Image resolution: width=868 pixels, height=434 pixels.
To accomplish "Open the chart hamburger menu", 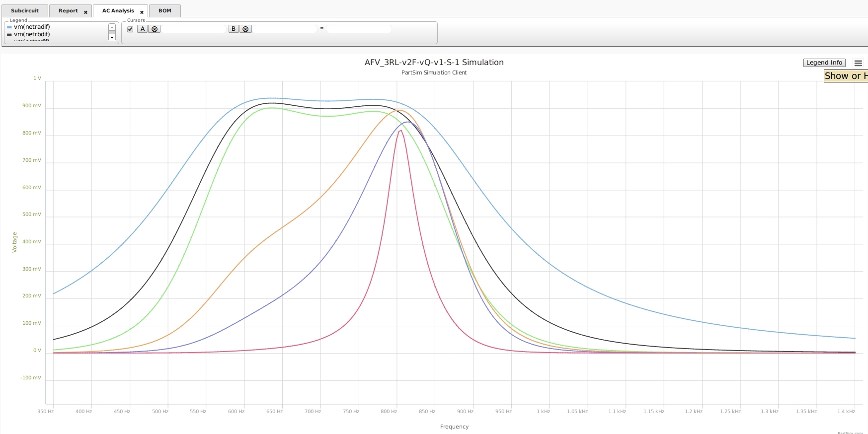I will tap(858, 63).
